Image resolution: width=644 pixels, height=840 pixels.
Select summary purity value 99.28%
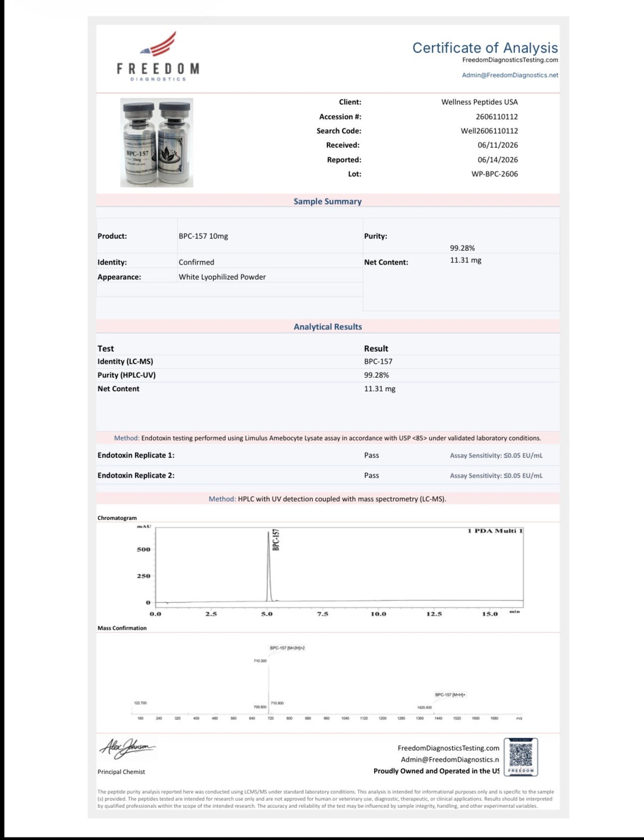463,248
